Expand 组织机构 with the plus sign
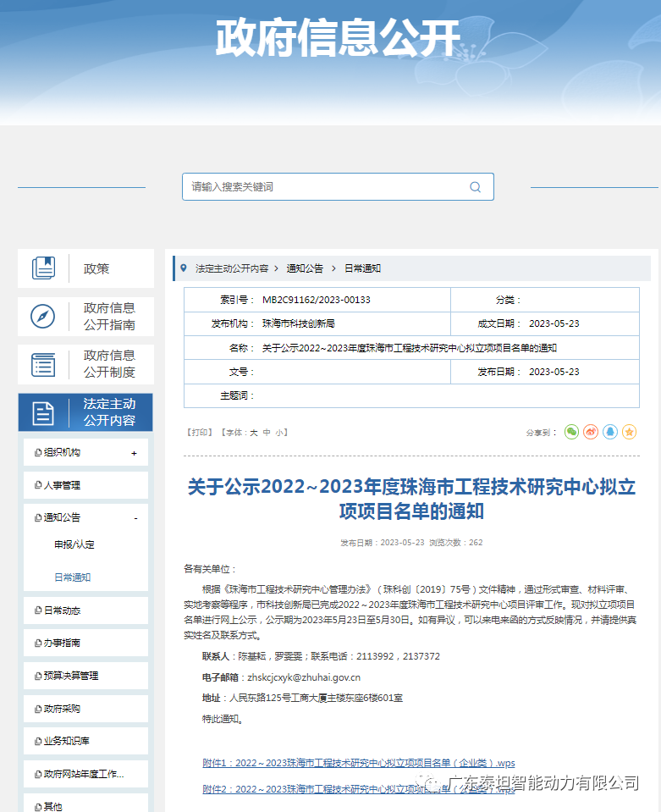Viewport: 661px width, 812px height. 134,453
